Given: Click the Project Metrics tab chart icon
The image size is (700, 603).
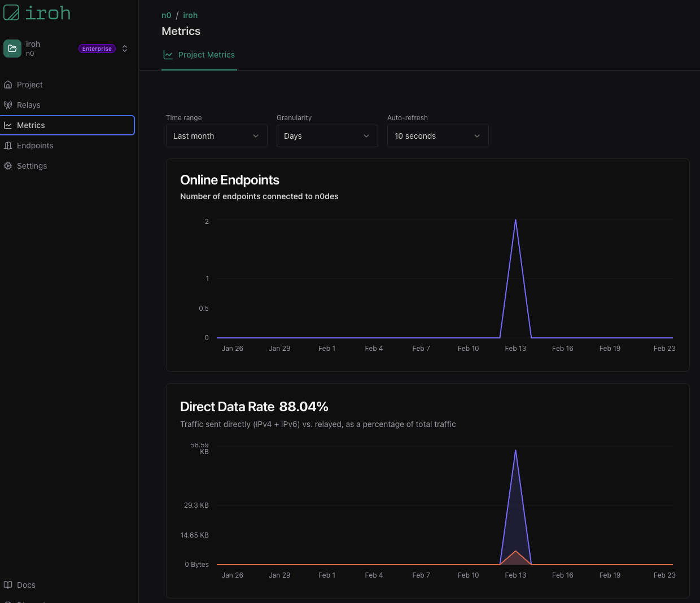Looking at the screenshot, I should 168,55.
